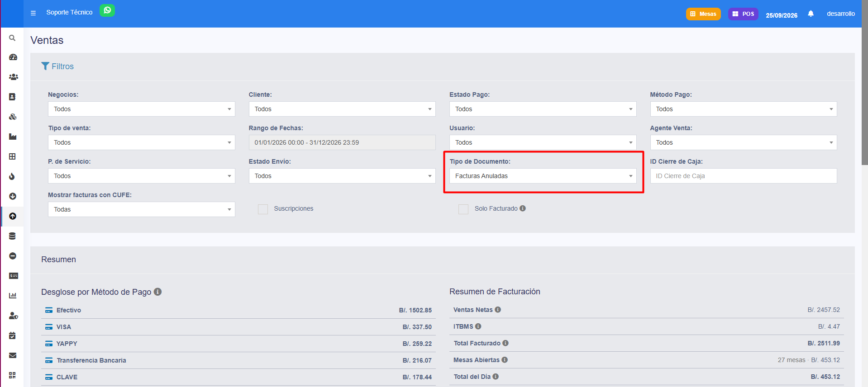Open the cubes (products) icon in the sidebar

pyautogui.click(x=13, y=117)
